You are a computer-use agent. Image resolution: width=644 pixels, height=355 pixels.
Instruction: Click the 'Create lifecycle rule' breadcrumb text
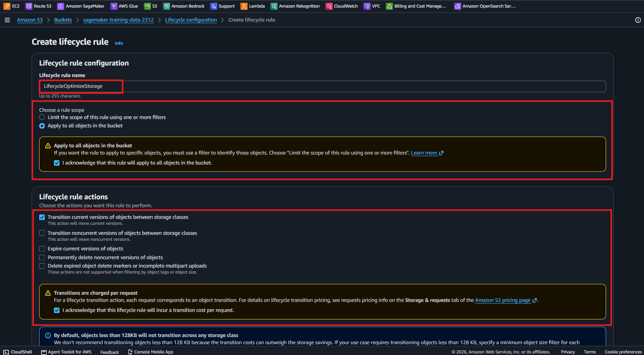click(x=252, y=20)
